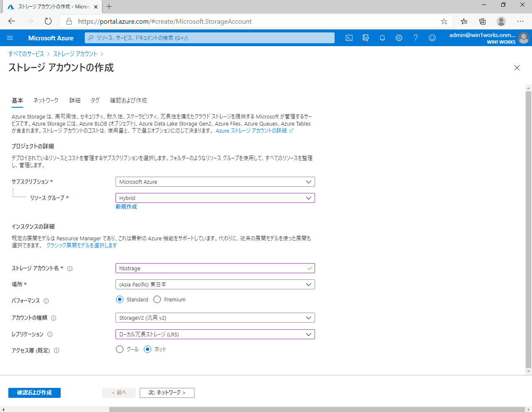Open the replication dropdown showing LRS

click(215, 334)
